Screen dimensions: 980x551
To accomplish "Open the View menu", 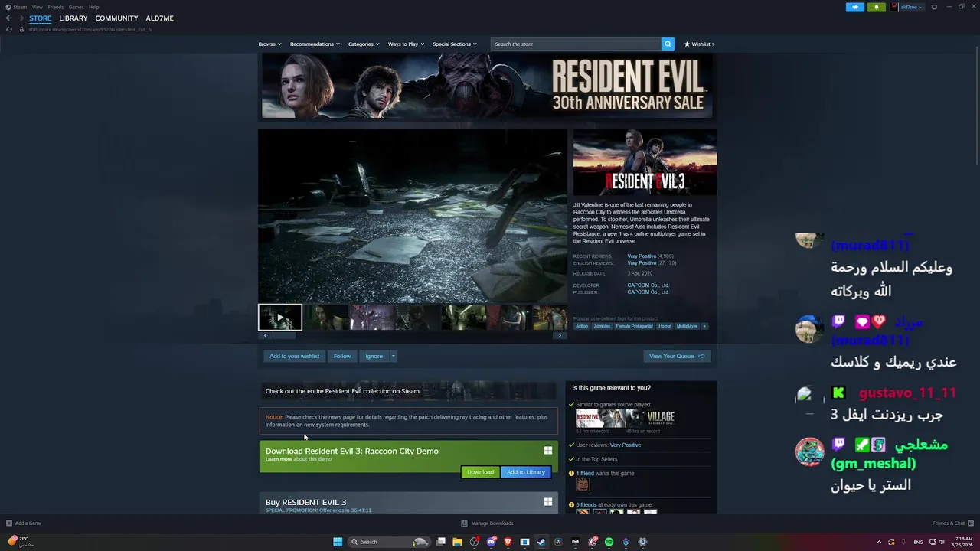I will (38, 7).
